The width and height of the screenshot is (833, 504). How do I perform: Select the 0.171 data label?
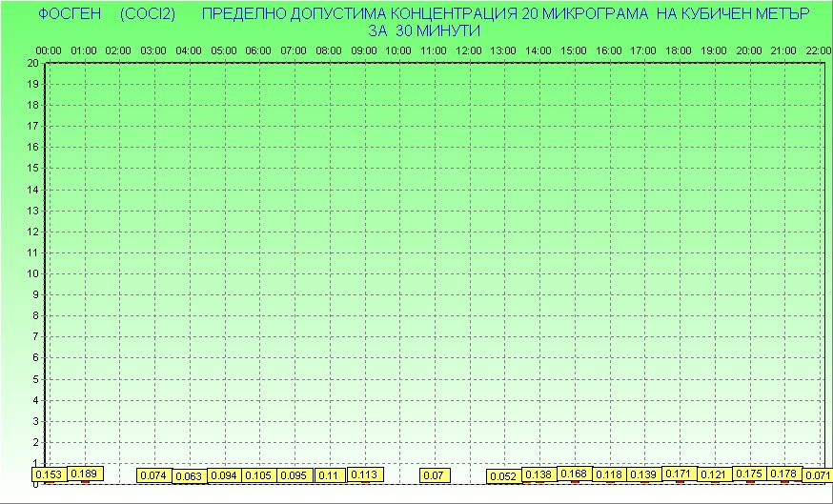(679, 474)
